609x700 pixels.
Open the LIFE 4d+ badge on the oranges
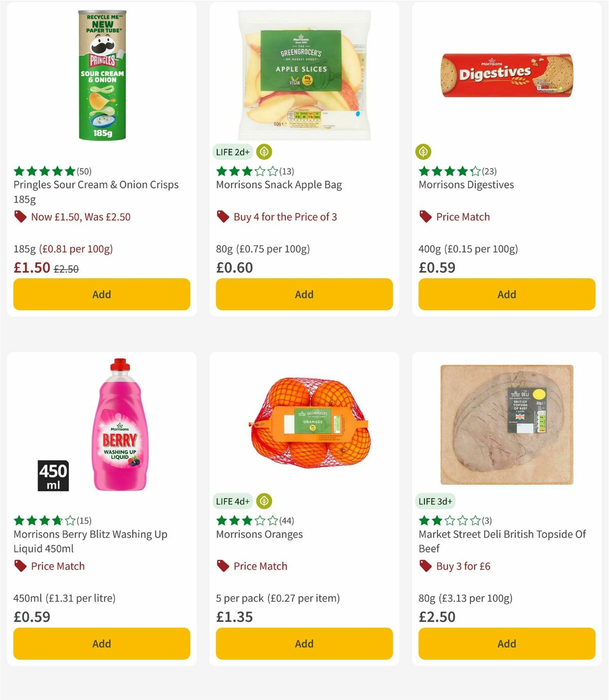tap(232, 501)
